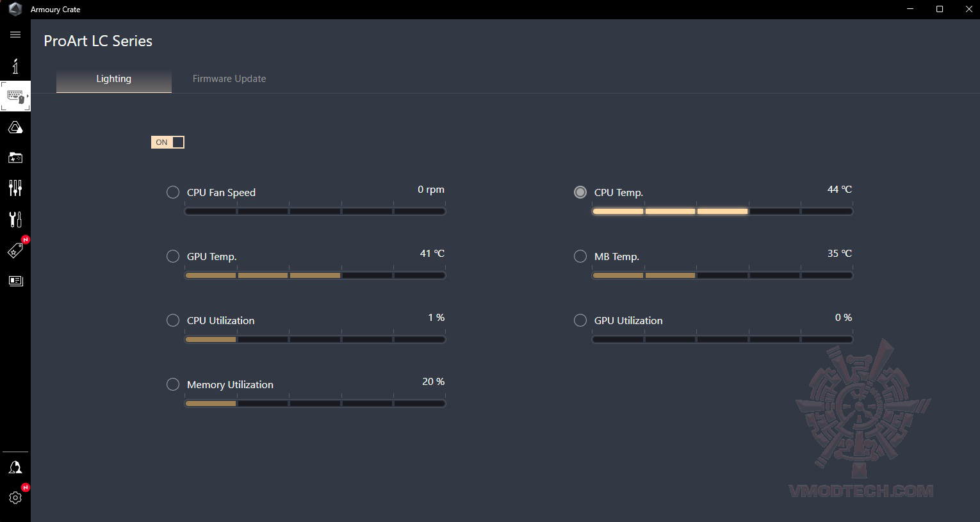The width and height of the screenshot is (980, 522).
Task: Open the Aura Sync triangle icon
Action: [x=15, y=127]
